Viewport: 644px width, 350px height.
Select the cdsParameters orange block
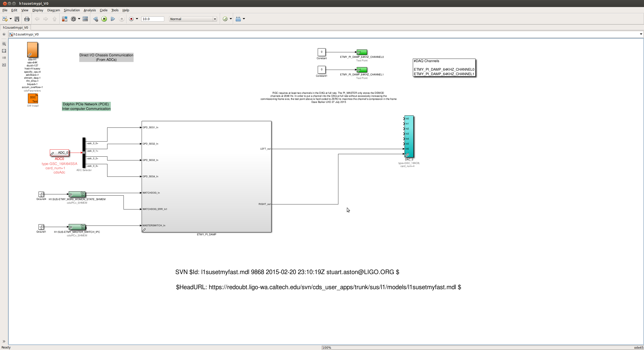(x=32, y=50)
